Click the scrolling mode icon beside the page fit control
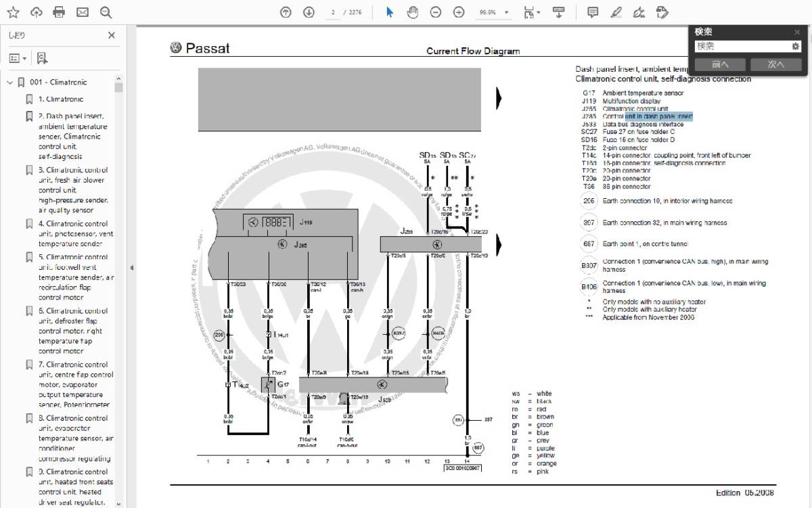Image resolution: width=812 pixels, height=508 pixels. pyautogui.click(x=559, y=12)
